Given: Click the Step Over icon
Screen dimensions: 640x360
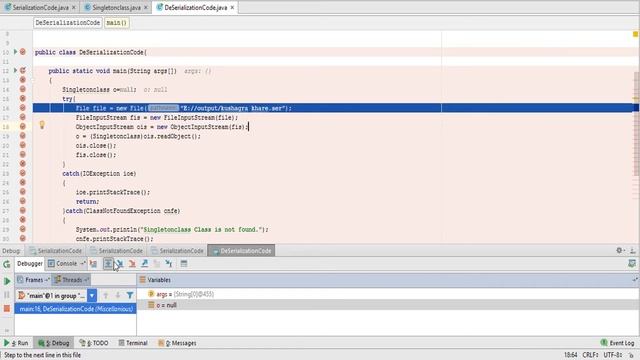Looking at the screenshot, I should click(x=108, y=264).
